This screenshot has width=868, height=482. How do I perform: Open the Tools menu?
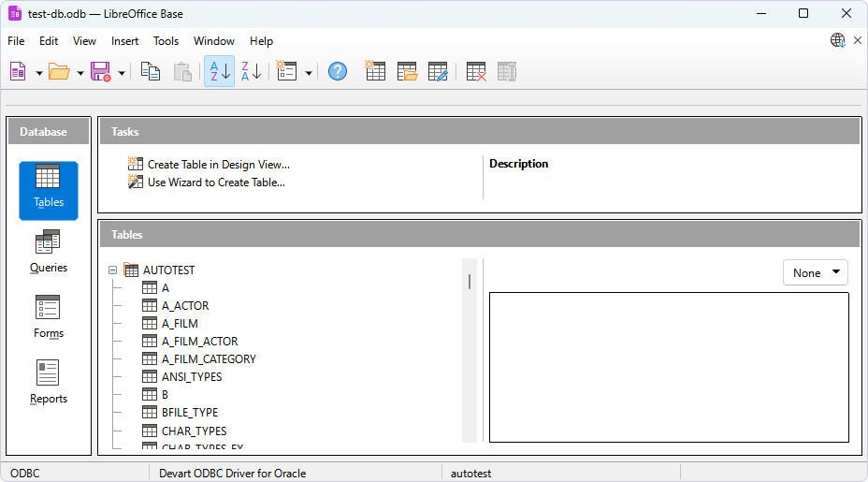(x=166, y=41)
